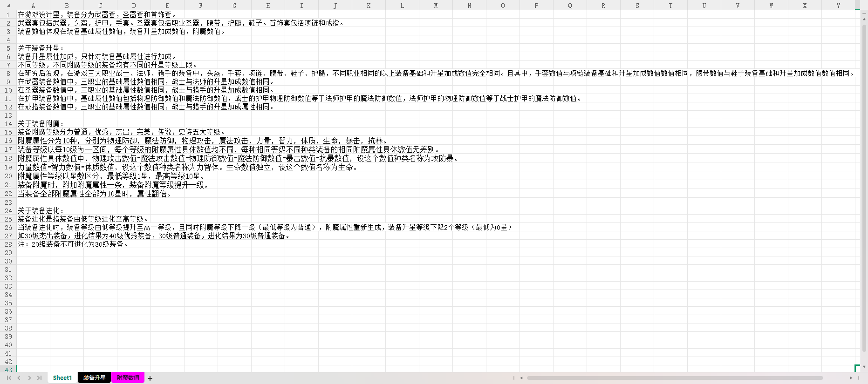Click heading '关于装备进化：'
The image size is (868, 384).
click(x=41, y=211)
